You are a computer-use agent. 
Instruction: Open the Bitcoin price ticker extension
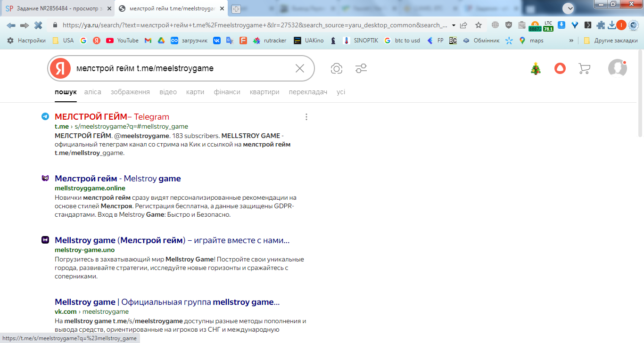tap(535, 25)
